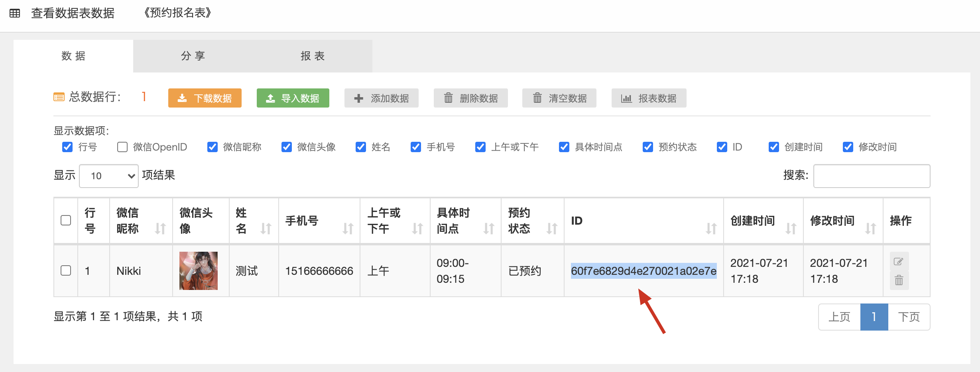Switch to the 分享 tab
Screen dimensions: 980x372
pos(193,56)
